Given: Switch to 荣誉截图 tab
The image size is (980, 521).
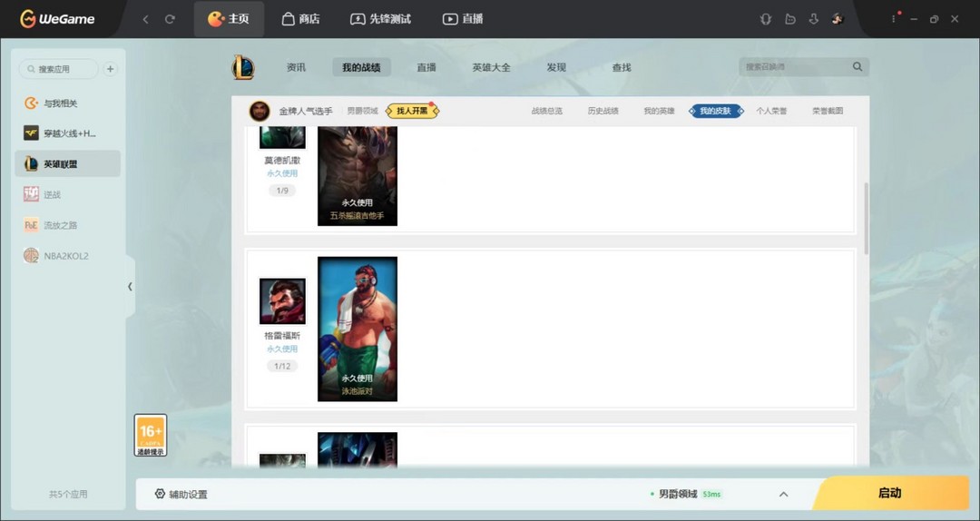Looking at the screenshot, I should [828, 111].
